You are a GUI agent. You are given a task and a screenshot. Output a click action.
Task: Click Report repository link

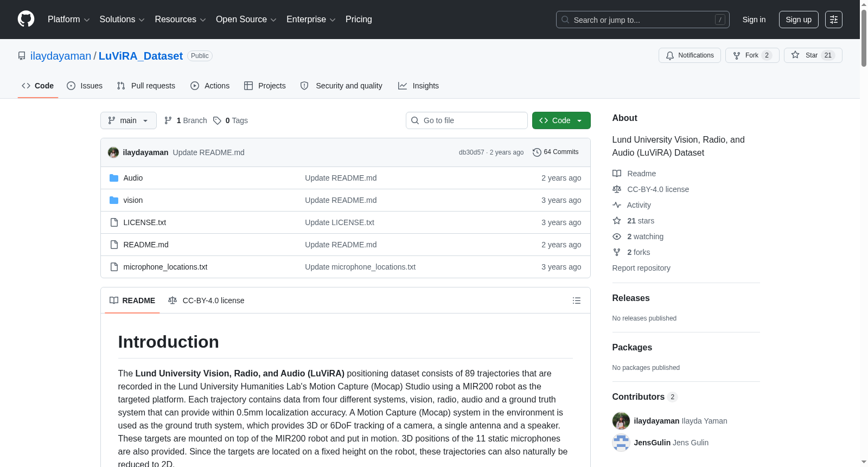click(x=641, y=268)
